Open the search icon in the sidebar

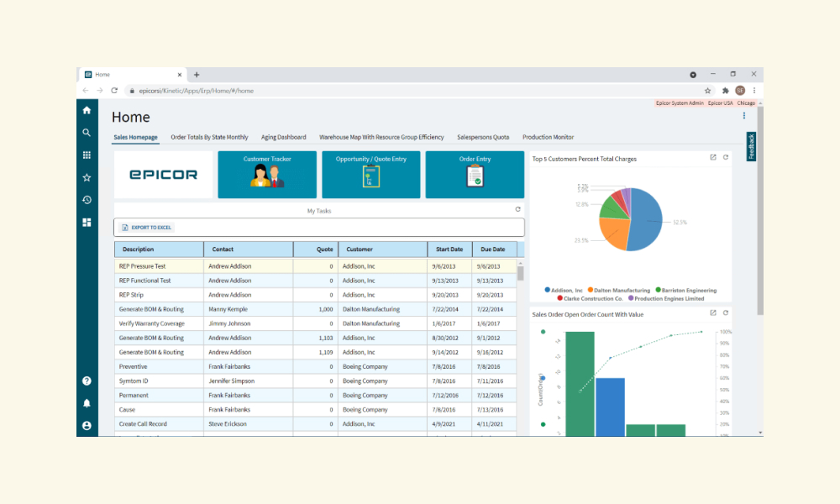(x=87, y=133)
